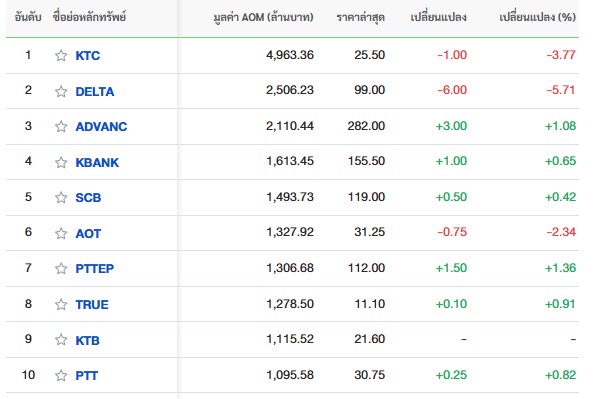Click the อันดับ ranking column header
The height and width of the screenshot is (399, 595).
(28, 17)
